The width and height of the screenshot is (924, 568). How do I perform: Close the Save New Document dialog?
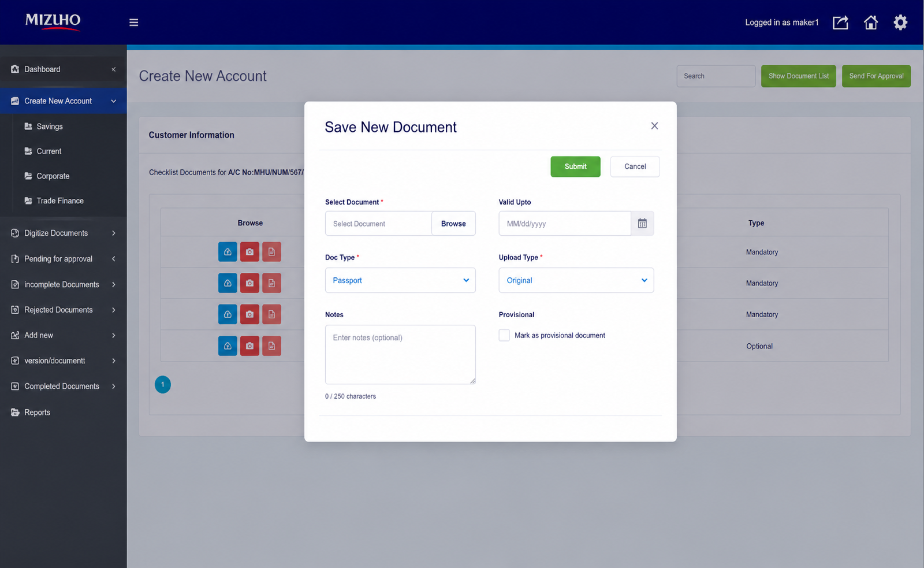click(654, 126)
